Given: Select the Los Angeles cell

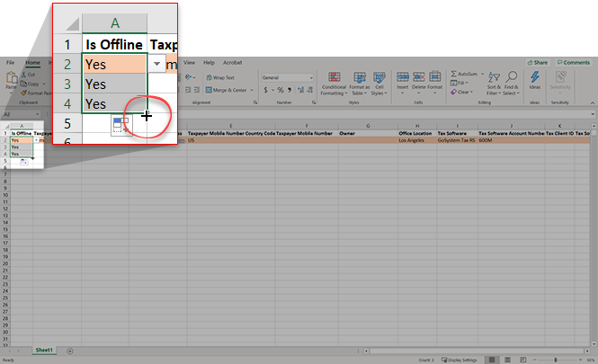Looking at the screenshot, I should pyautogui.click(x=417, y=140).
